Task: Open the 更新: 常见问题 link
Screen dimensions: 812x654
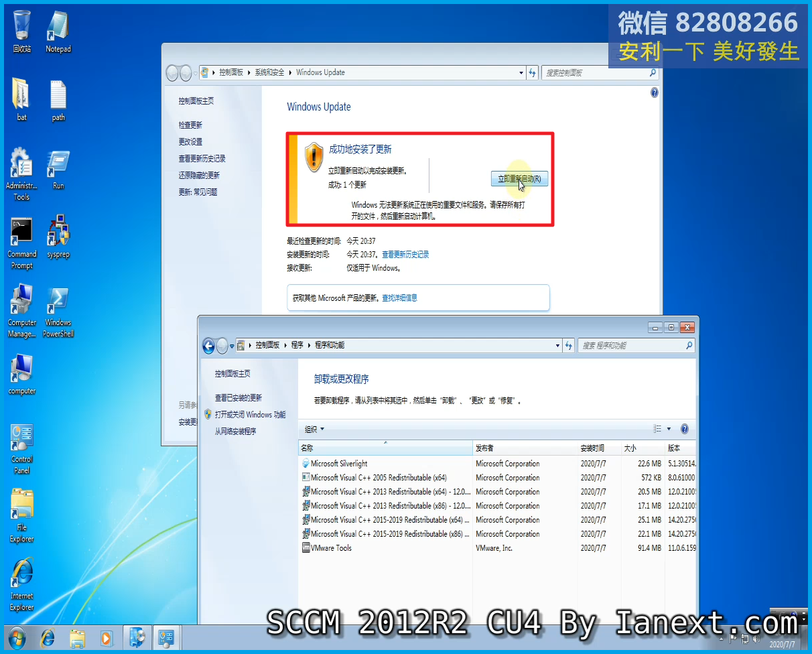Action: [198, 192]
